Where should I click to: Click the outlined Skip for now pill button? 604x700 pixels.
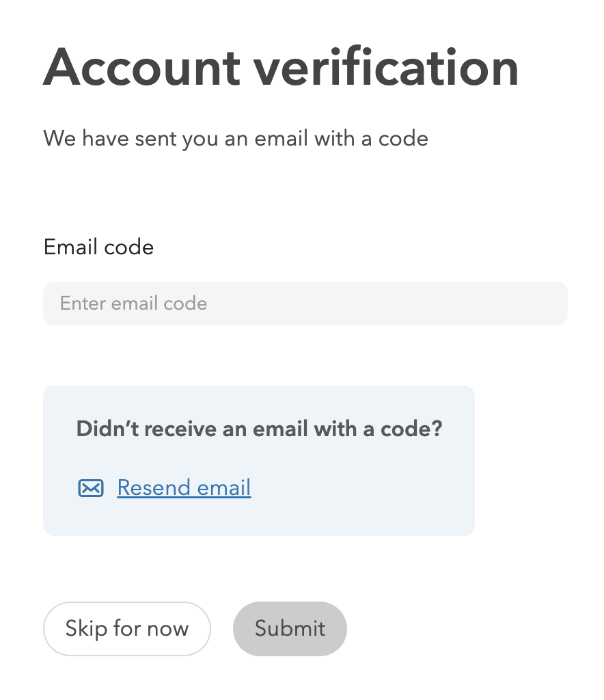126,629
